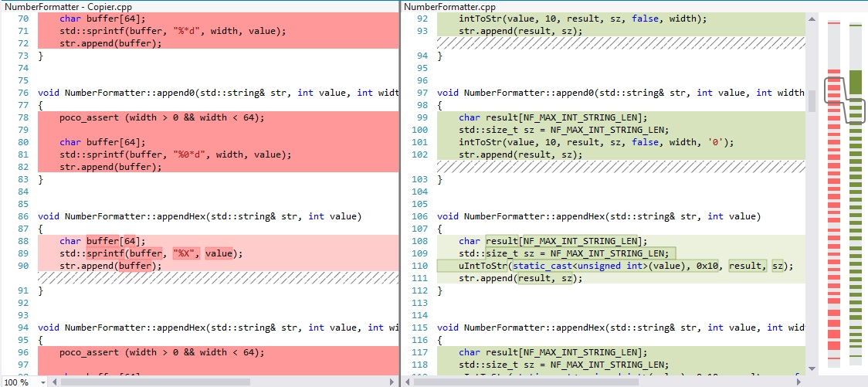Select the NumberFormatter - Copier.cpp pane title
Viewport: 868px width, 387px height.
pos(58,6)
